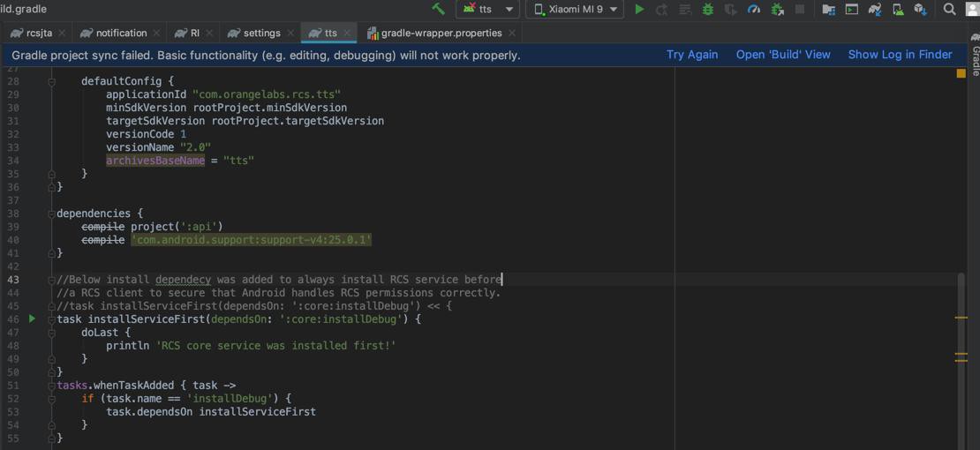The image size is (980, 450).
Task: Fold the installServiceFirst task block
Action: click(x=51, y=319)
